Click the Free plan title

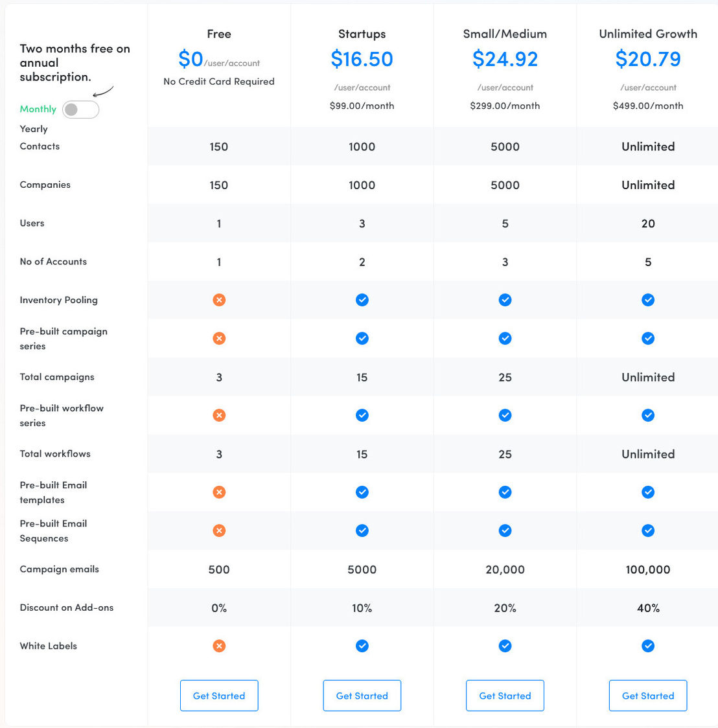(x=219, y=34)
